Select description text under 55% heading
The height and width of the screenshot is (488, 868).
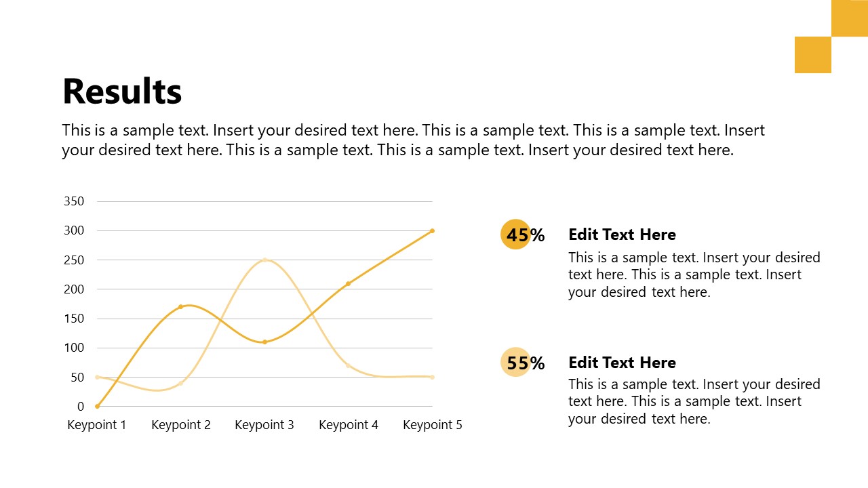coord(694,401)
